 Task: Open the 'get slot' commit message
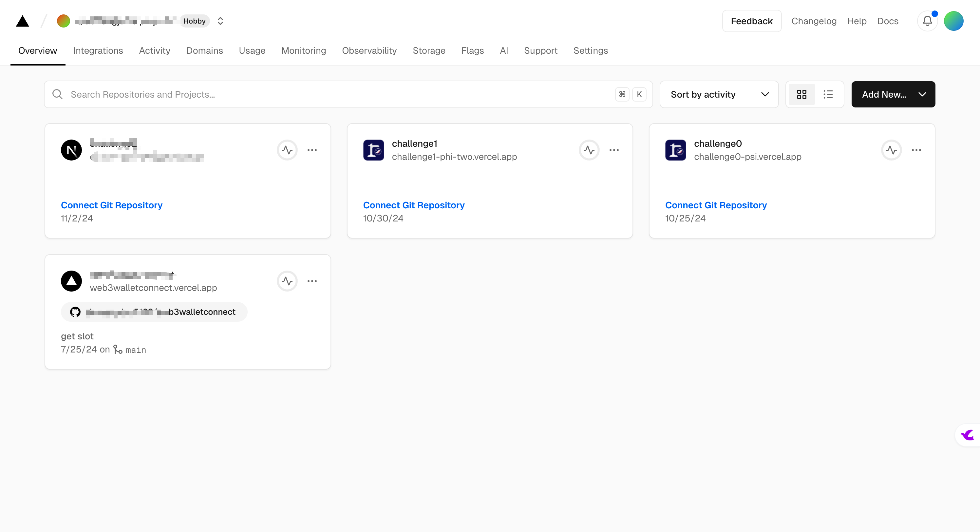pos(77,336)
